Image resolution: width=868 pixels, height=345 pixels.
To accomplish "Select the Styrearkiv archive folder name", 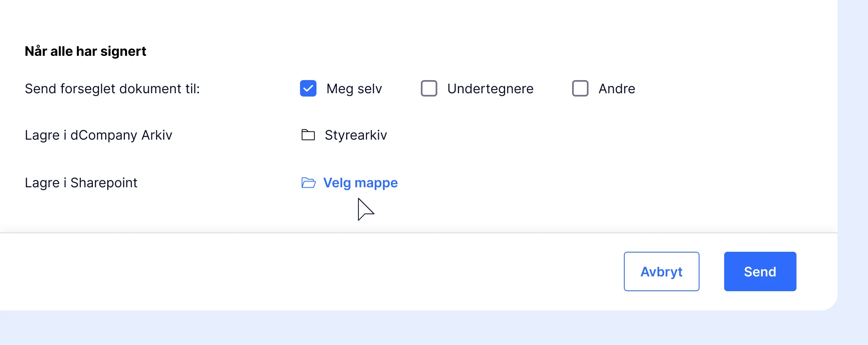I will pyautogui.click(x=356, y=135).
